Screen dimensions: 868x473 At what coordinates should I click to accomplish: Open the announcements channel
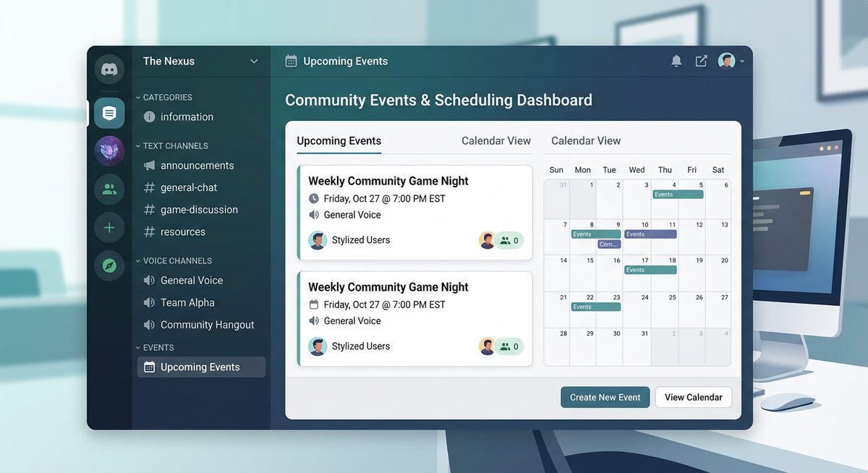[x=197, y=166]
